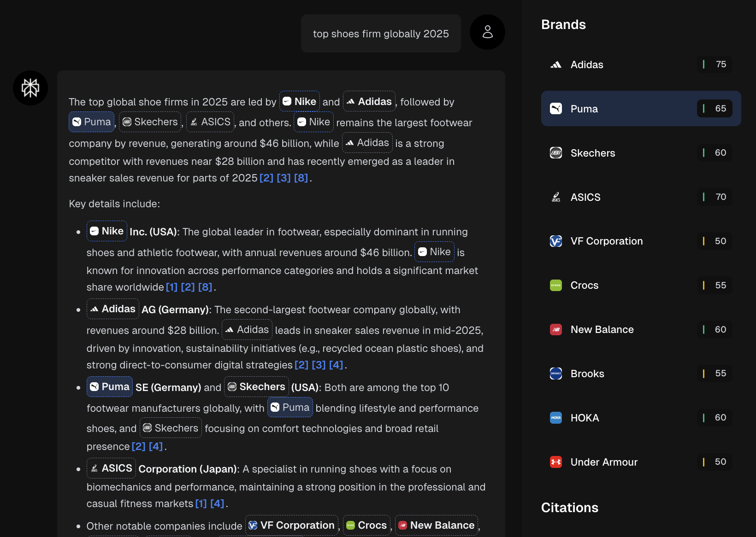Click the search query box reading top shoes firm
The height and width of the screenshot is (537, 756).
coord(381,33)
